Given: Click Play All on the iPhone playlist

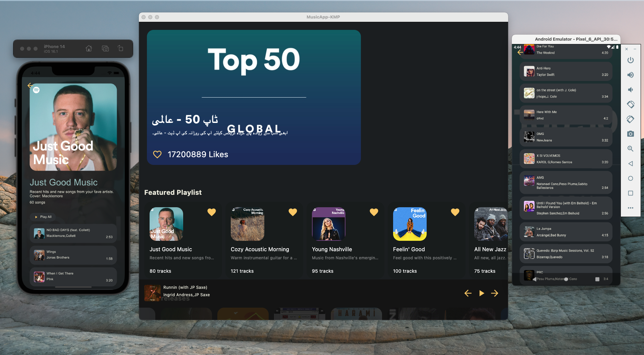Looking at the screenshot, I should 43,217.
